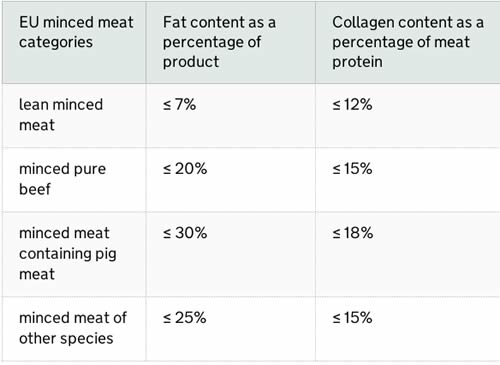Click 'minced meat containing pig meat' cell
This screenshot has height=365, width=500.
click(68, 253)
